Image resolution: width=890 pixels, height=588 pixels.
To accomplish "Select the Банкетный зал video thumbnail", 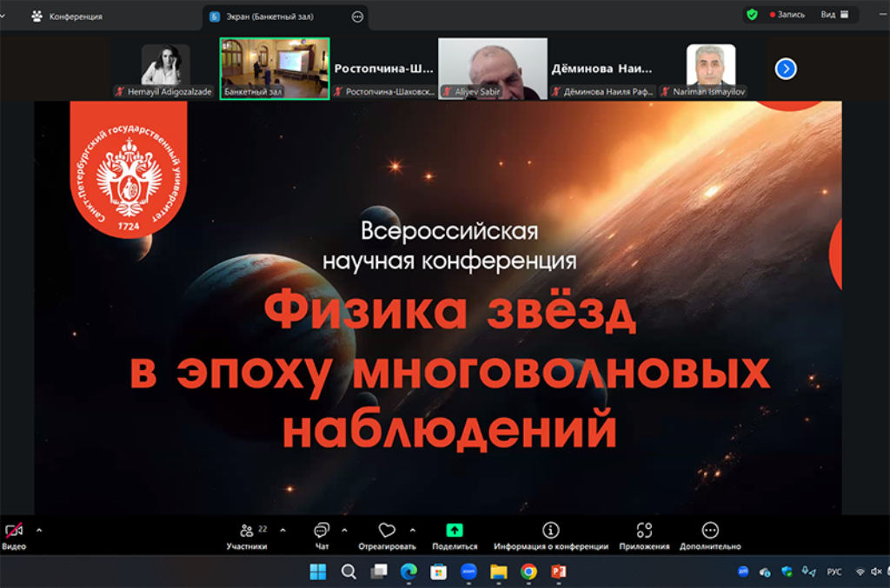I will point(275,69).
